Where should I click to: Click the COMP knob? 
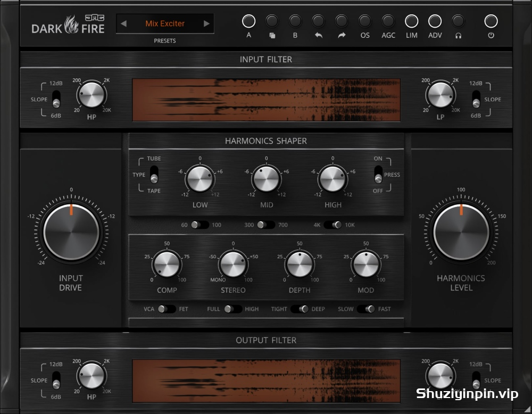pos(167,264)
